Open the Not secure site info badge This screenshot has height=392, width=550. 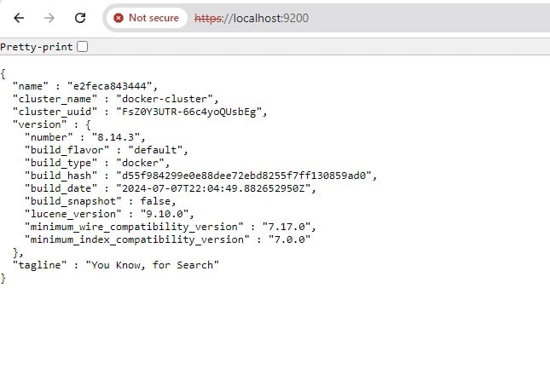147,18
